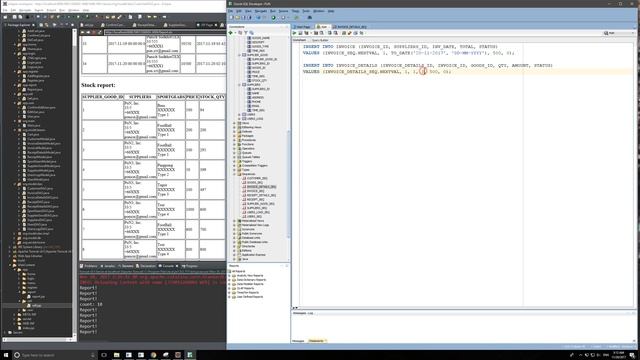Click the Save icon in SQL Developer main toolbar
Screen dimensions: 640x360
pos(244,18)
